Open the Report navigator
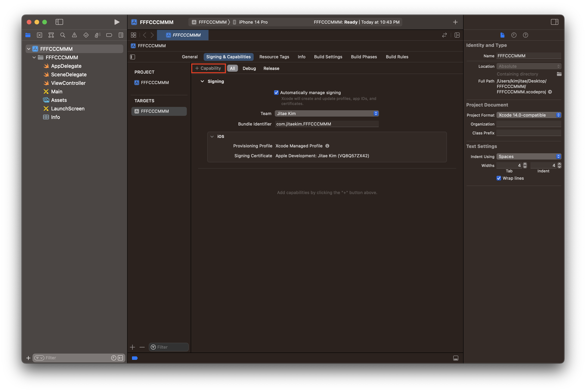Viewport: 586px width, 392px height. pos(121,35)
